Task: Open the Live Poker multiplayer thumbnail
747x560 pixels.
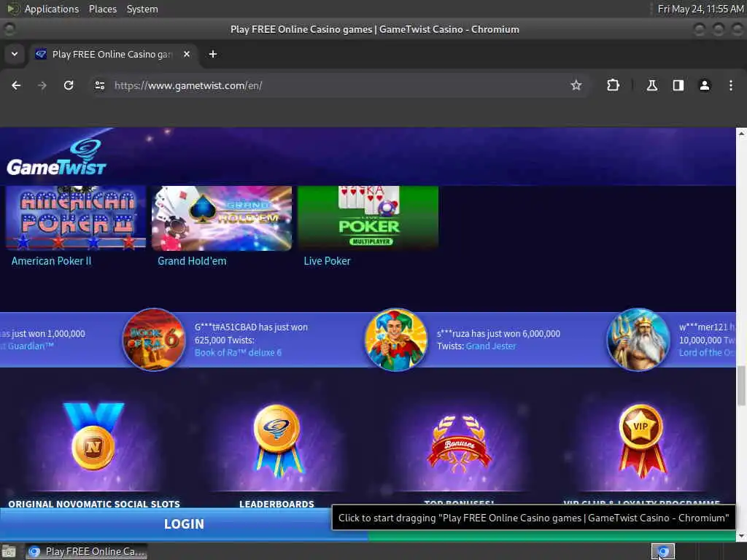Action: pos(368,218)
